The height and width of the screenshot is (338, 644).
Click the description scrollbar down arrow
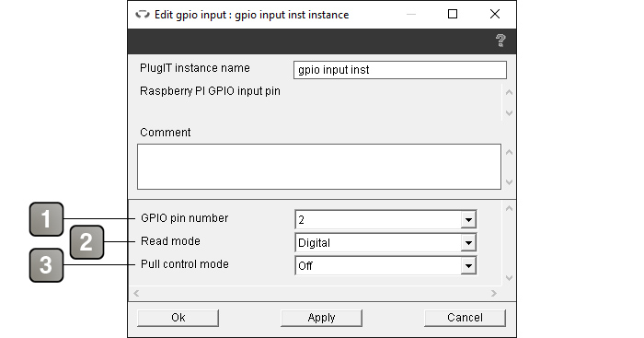(x=509, y=112)
